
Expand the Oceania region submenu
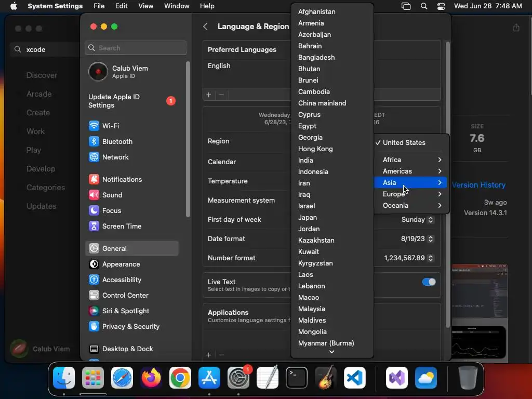click(x=411, y=206)
